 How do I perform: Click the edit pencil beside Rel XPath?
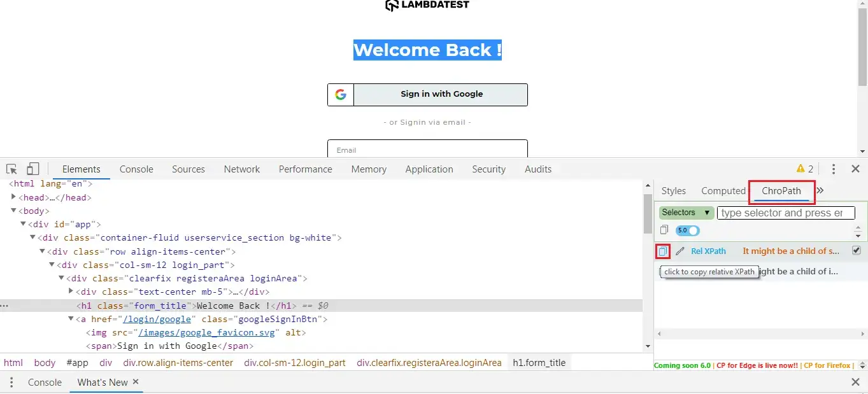point(679,251)
